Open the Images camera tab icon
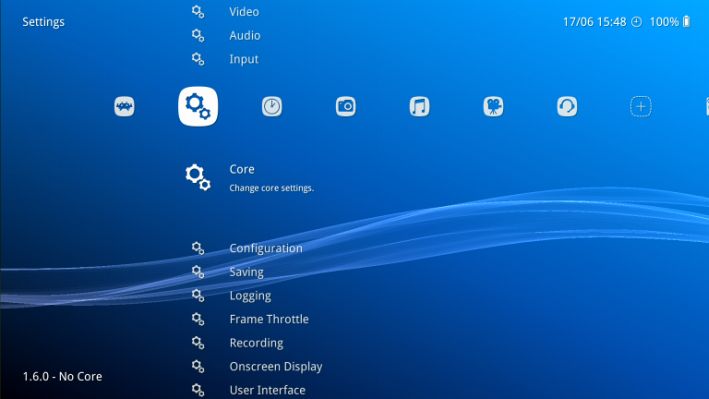 coord(345,107)
